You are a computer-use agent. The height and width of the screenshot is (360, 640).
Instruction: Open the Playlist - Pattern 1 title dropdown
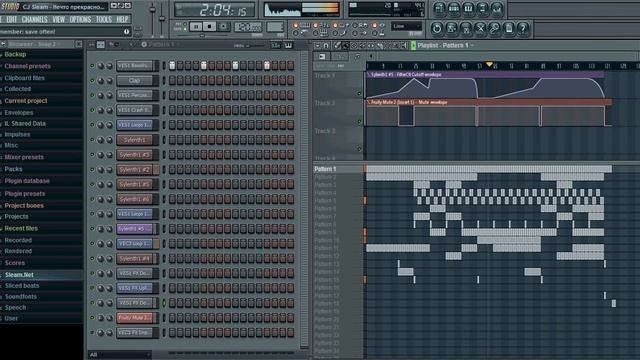point(446,45)
